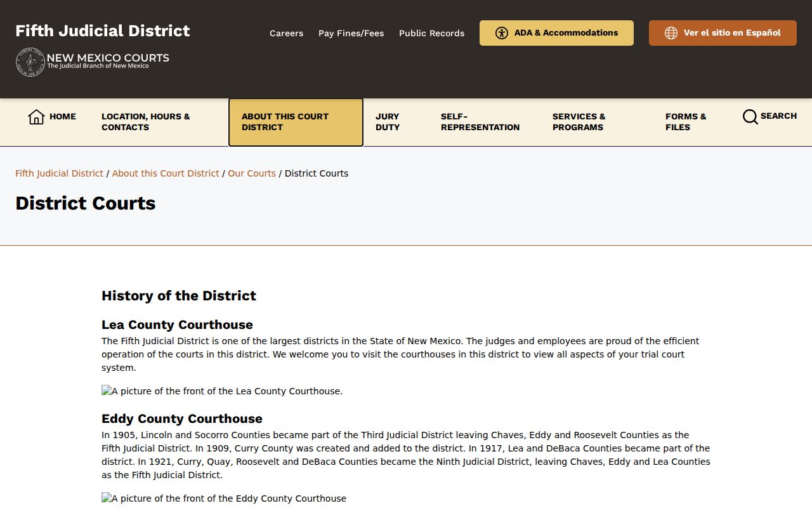The width and height of the screenshot is (812, 508).
Task: Click the Eddy County Courthouse picture placeholder
Action: tap(224, 498)
